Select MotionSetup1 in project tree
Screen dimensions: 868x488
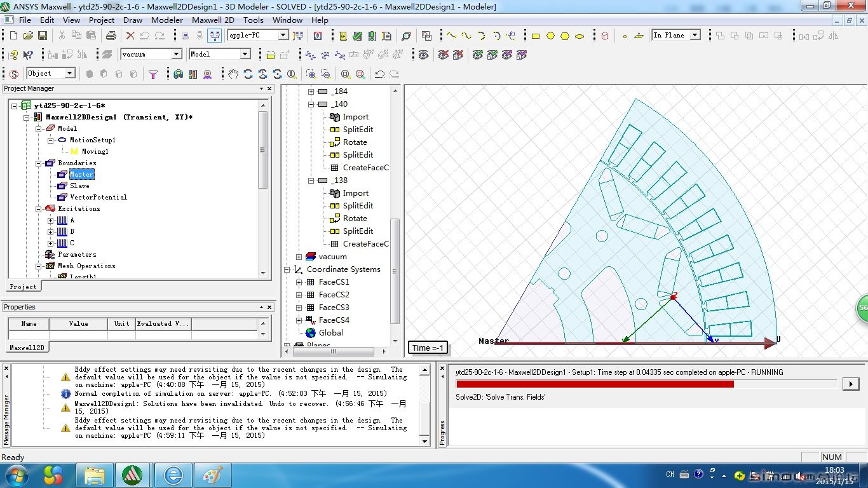92,140
